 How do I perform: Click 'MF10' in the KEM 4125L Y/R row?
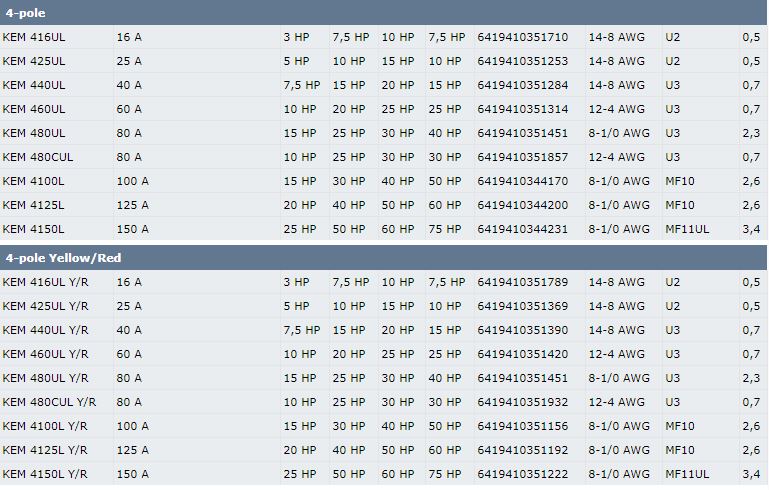(x=680, y=451)
